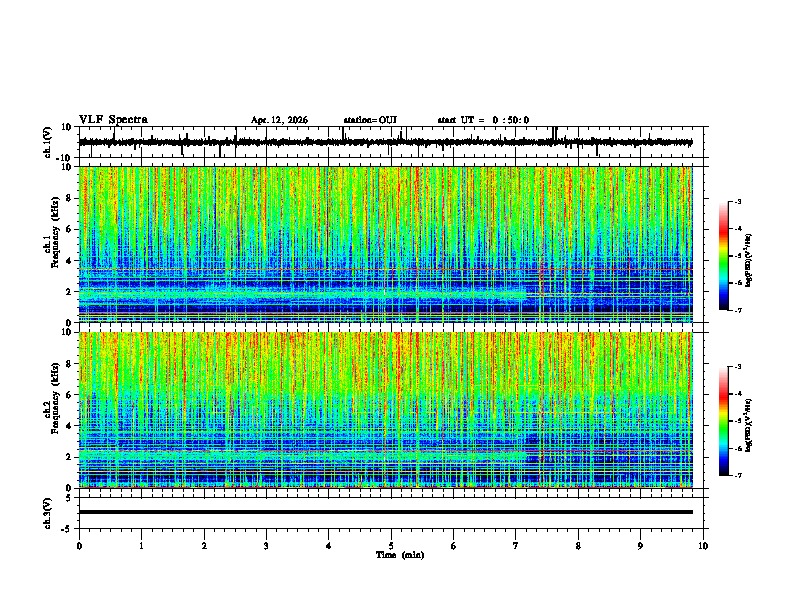Click the "5" tick on the time axis
This screenshot has width=792, height=612.
pos(391,546)
